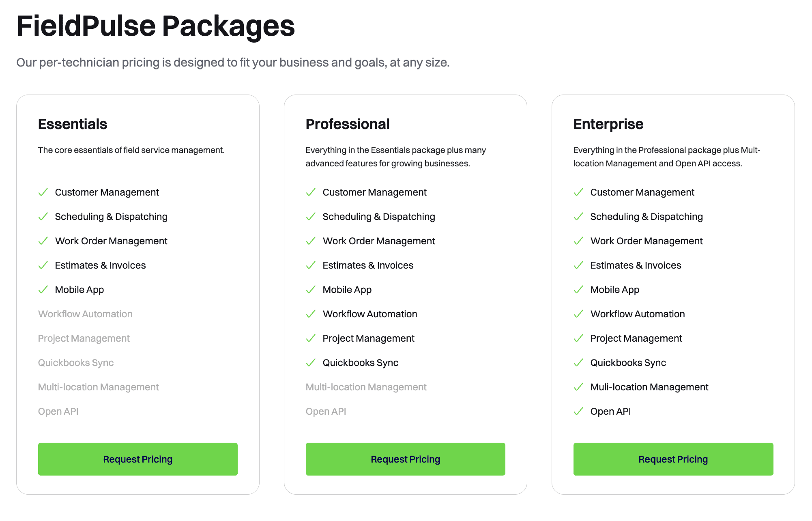Image resolution: width=812 pixels, height=521 pixels.
Task: Click the Enterprise package heading
Action: [x=608, y=124]
